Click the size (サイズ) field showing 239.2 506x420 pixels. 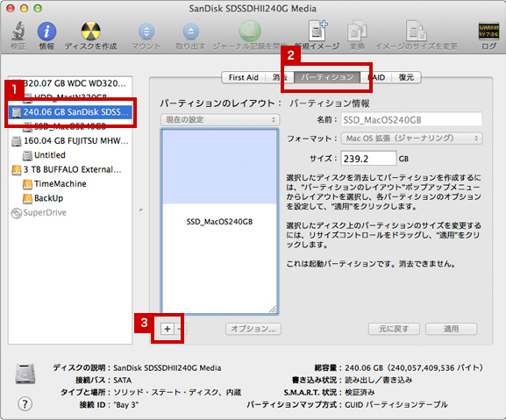pyautogui.click(x=368, y=159)
